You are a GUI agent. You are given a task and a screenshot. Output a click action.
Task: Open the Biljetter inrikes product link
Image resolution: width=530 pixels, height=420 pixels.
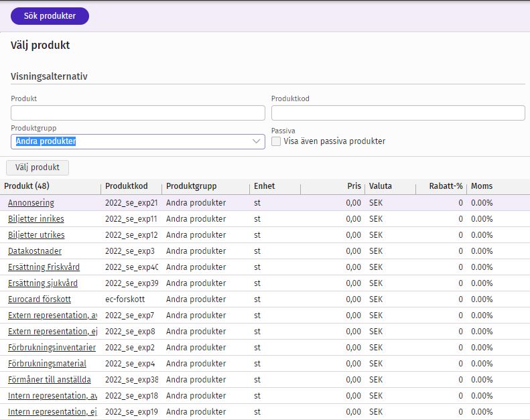coord(36,219)
